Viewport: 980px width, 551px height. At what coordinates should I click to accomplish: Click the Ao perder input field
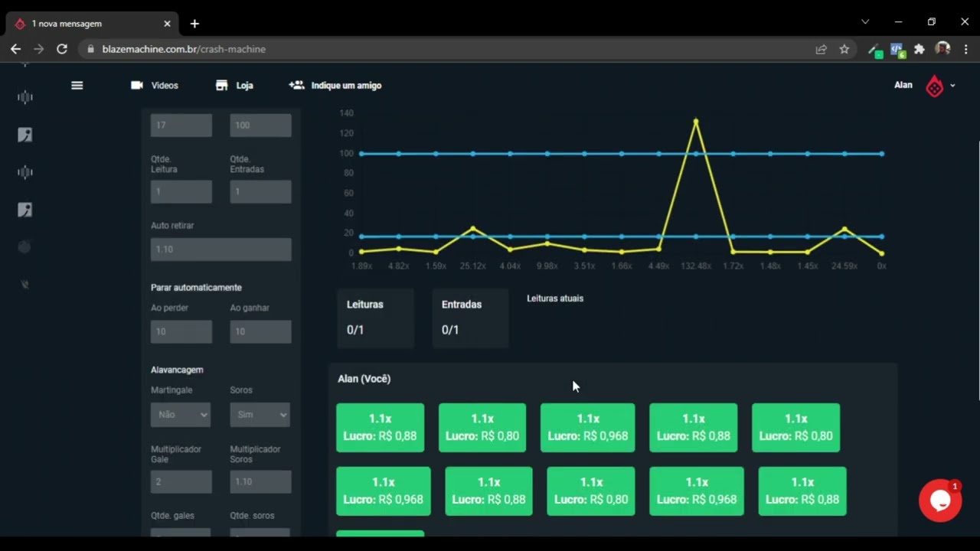181,331
